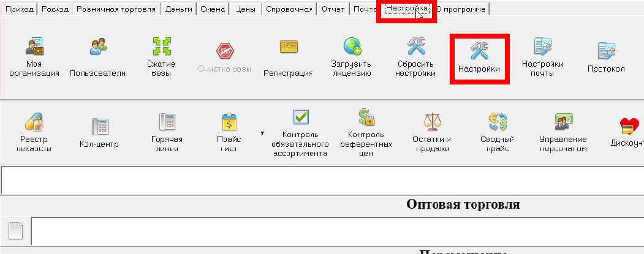Open Контроль референтных цен
The height and width of the screenshot is (254, 644).
pos(366,133)
